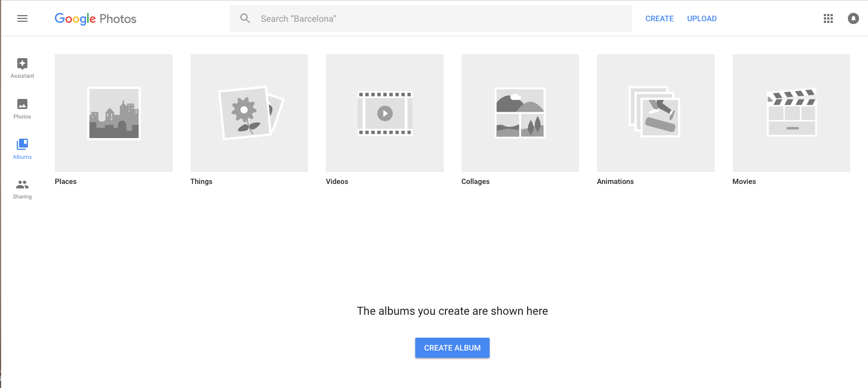This screenshot has height=388, width=868.
Task: Open Photos from the sidebar
Action: 22,104
